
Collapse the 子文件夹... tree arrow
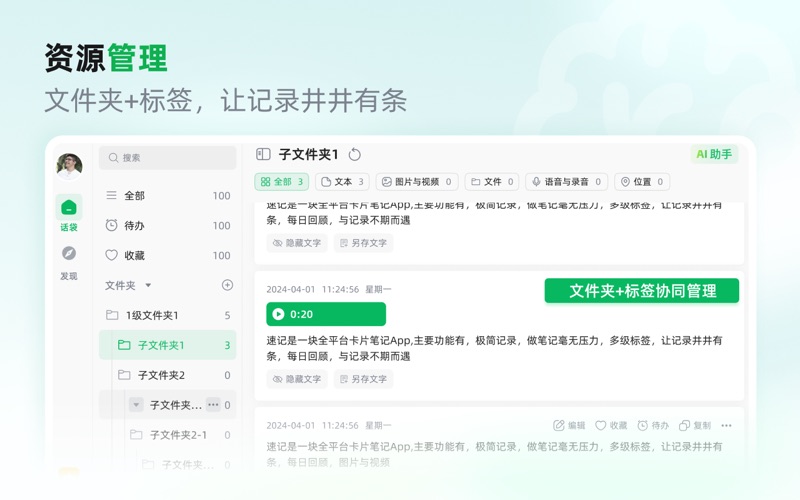coord(137,405)
